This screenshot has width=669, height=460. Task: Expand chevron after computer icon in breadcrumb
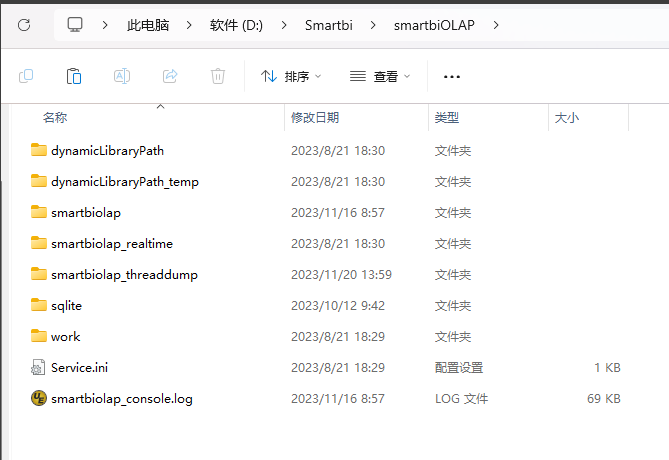click(x=105, y=25)
